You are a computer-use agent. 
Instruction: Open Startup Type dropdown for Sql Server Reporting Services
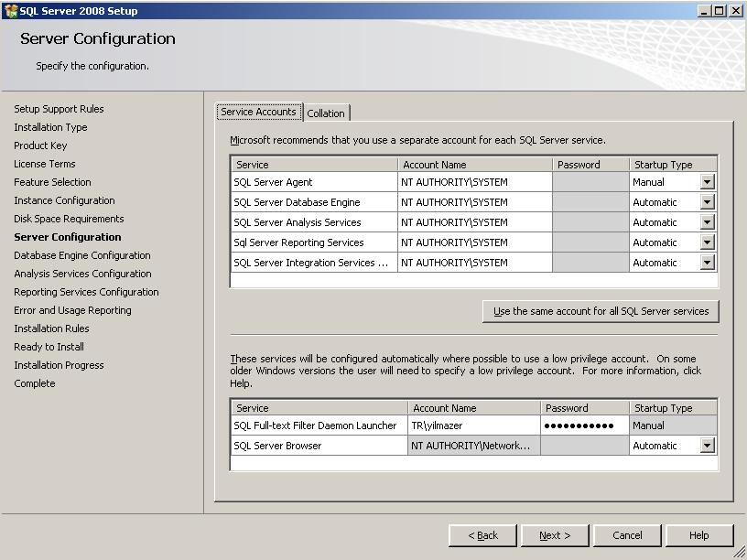tap(707, 242)
